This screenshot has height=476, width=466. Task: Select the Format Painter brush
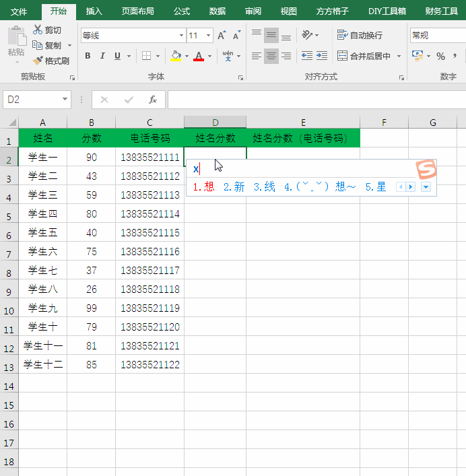(x=38, y=61)
